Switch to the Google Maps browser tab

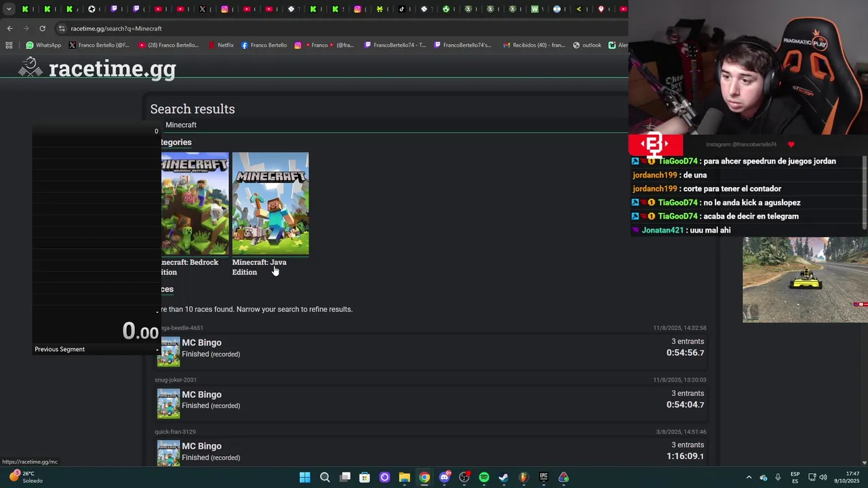tap(601, 9)
